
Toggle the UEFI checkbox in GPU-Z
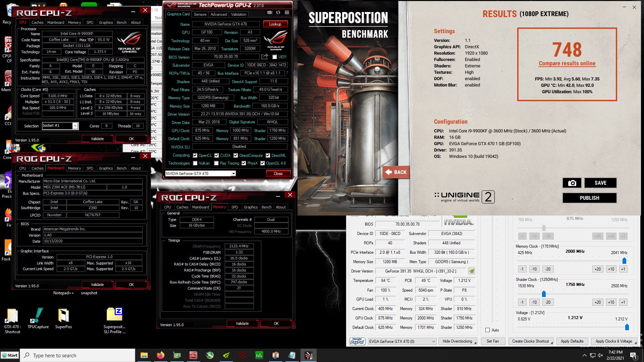275,57
